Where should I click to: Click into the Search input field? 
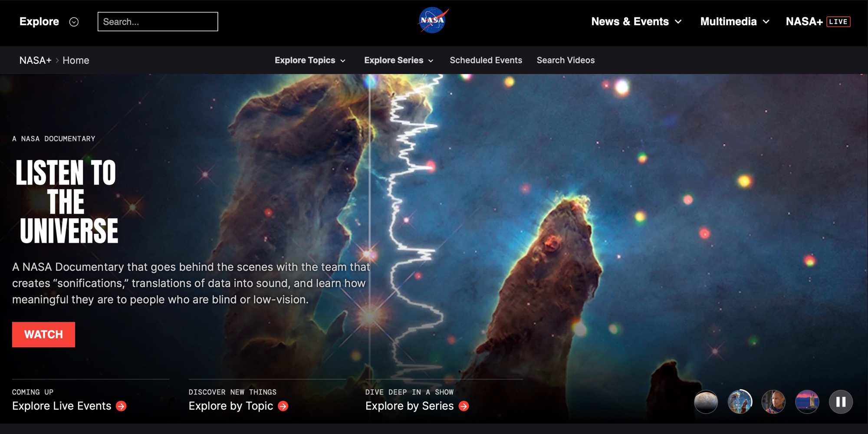(158, 21)
